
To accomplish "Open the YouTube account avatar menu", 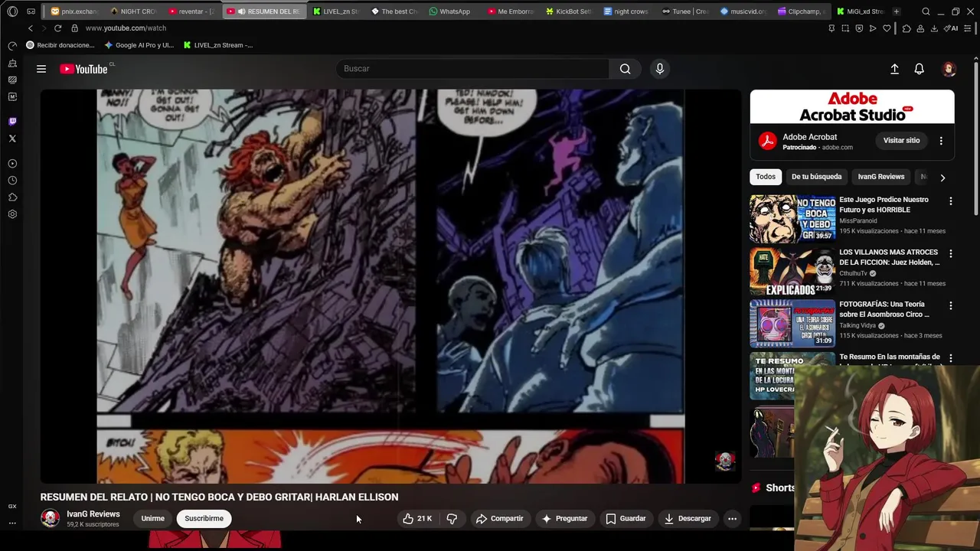I will (949, 69).
